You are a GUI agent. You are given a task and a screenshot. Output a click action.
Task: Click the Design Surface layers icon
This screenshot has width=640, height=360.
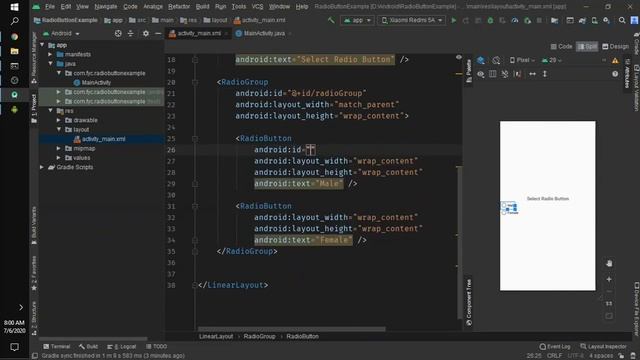pos(481,60)
